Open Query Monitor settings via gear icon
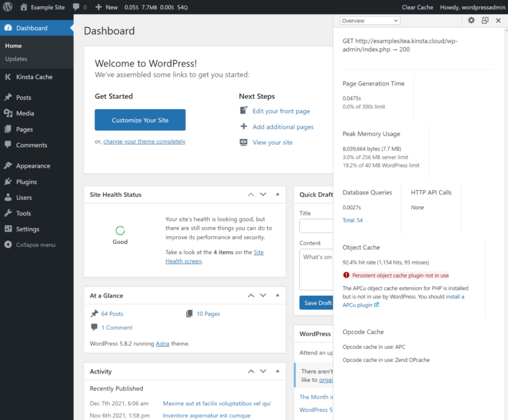 click(471, 20)
